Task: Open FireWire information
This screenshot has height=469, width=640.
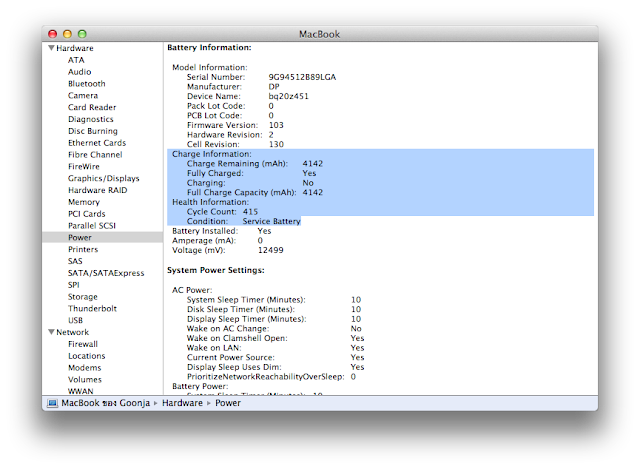Action: pyautogui.click(x=84, y=167)
